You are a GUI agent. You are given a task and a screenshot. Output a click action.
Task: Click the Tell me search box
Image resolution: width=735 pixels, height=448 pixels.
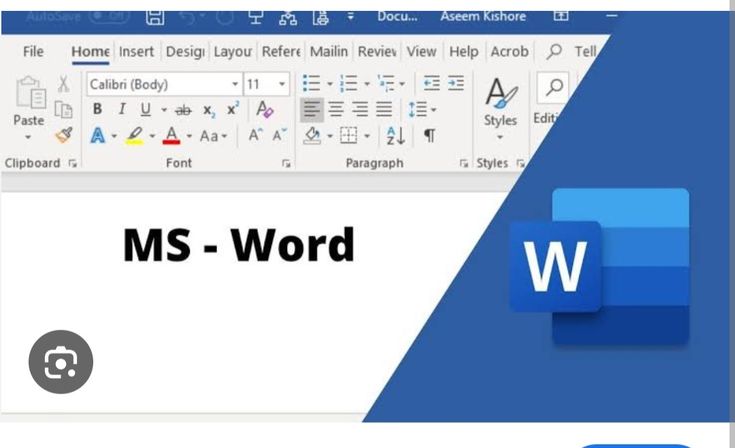pos(572,51)
